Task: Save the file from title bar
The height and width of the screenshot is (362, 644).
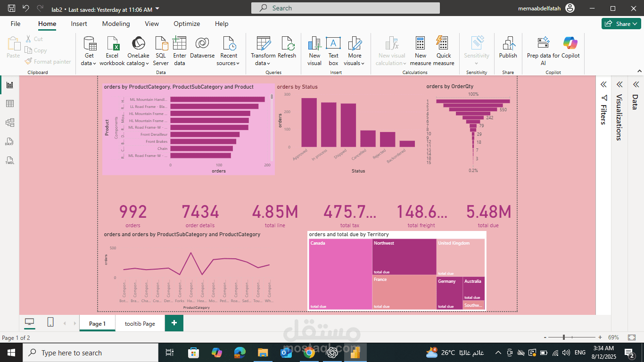Action: [12, 8]
